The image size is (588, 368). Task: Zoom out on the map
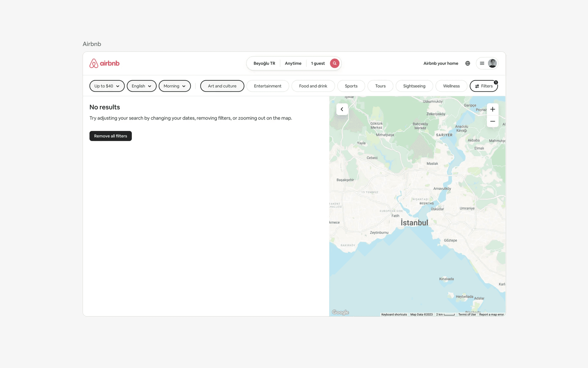pyautogui.click(x=492, y=121)
